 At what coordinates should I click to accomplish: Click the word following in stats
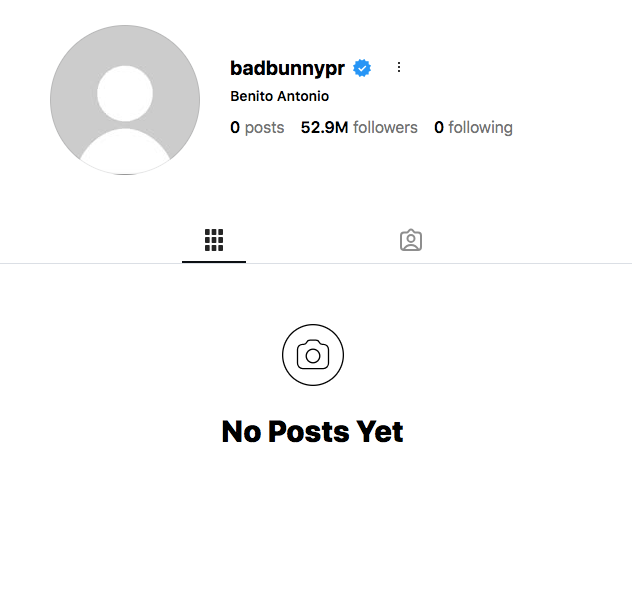(x=480, y=128)
